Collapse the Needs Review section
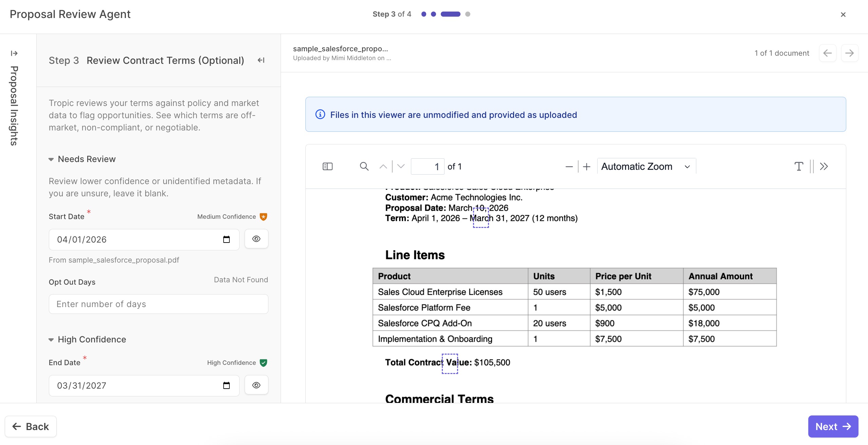Viewport: 868px width, 445px height. (x=51, y=159)
